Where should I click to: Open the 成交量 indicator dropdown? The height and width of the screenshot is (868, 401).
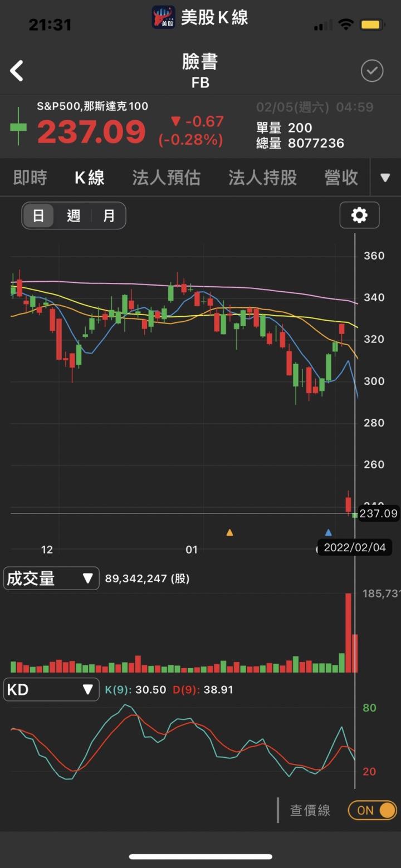click(x=51, y=578)
